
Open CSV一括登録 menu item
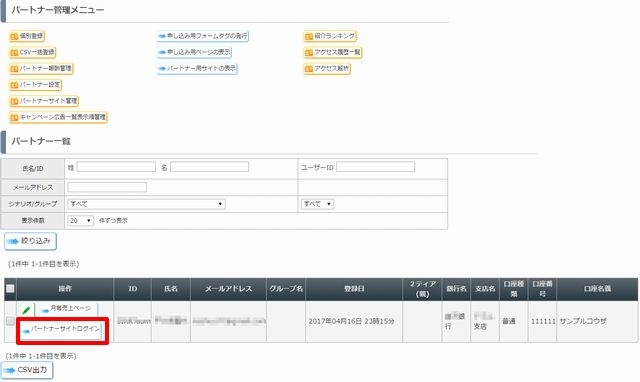click(32, 52)
